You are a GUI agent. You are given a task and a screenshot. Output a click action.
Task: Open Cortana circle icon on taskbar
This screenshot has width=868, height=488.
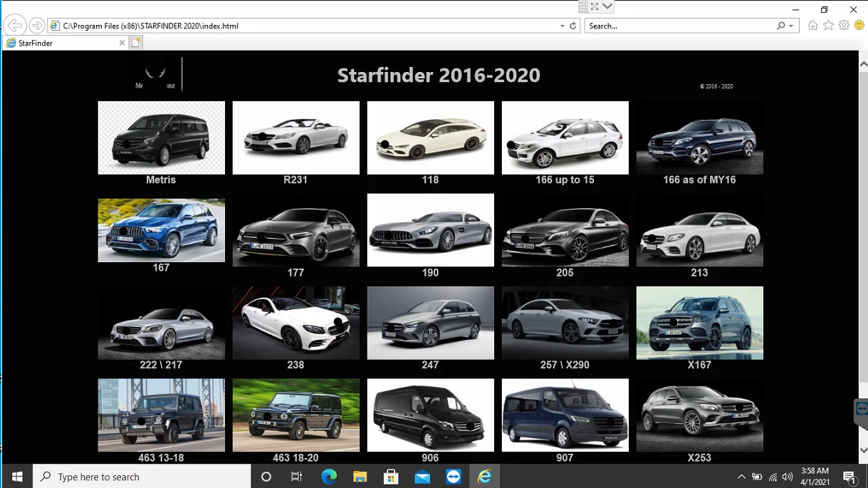tap(266, 477)
